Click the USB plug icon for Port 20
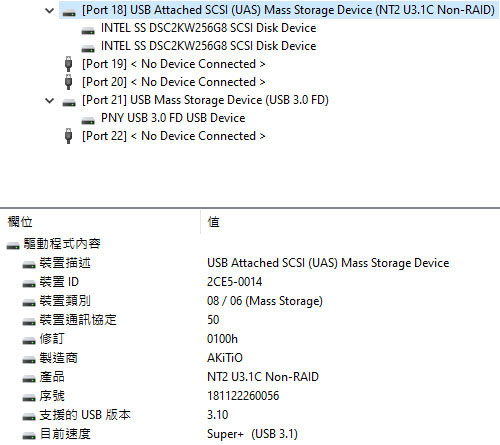The image size is (500, 445). [x=68, y=82]
